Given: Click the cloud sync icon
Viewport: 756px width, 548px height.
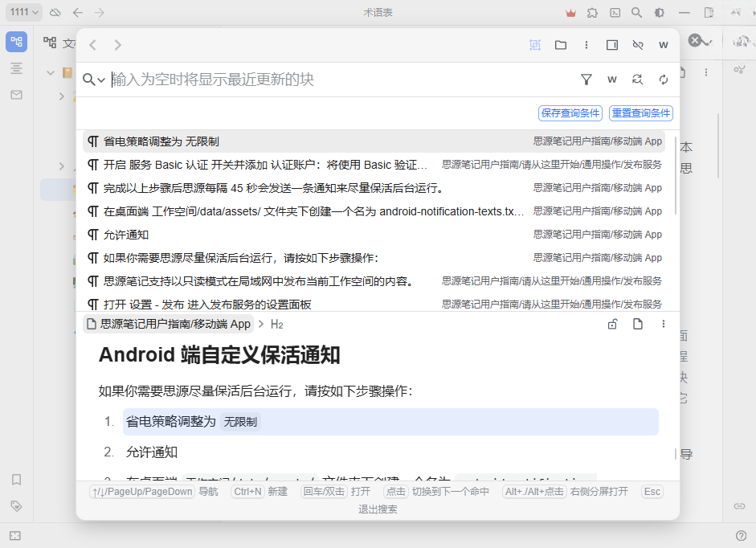Looking at the screenshot, I should tap(55, 13).
